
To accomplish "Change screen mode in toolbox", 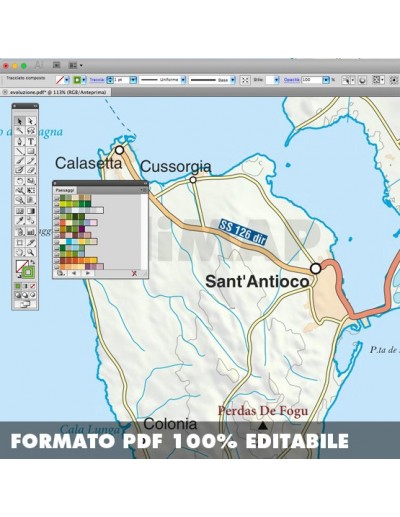I will (25, 304).
